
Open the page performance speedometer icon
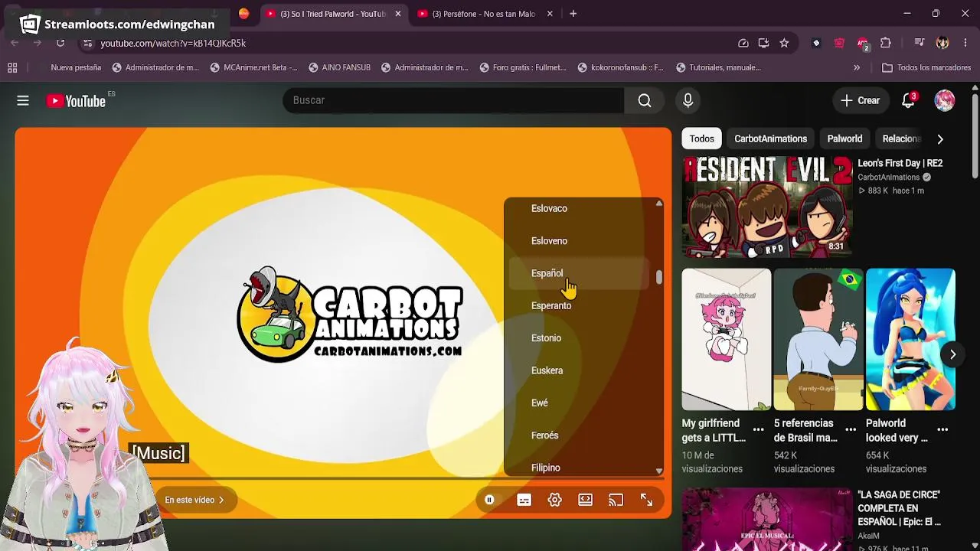(743, 43)
